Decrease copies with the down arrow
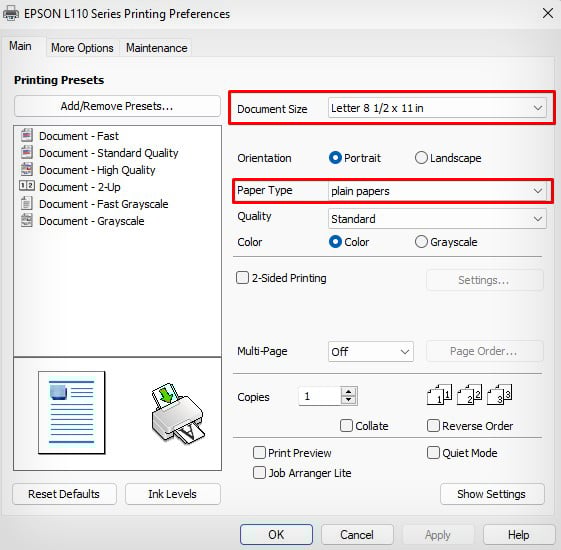561x550 pixels. [x=348, y=400]
